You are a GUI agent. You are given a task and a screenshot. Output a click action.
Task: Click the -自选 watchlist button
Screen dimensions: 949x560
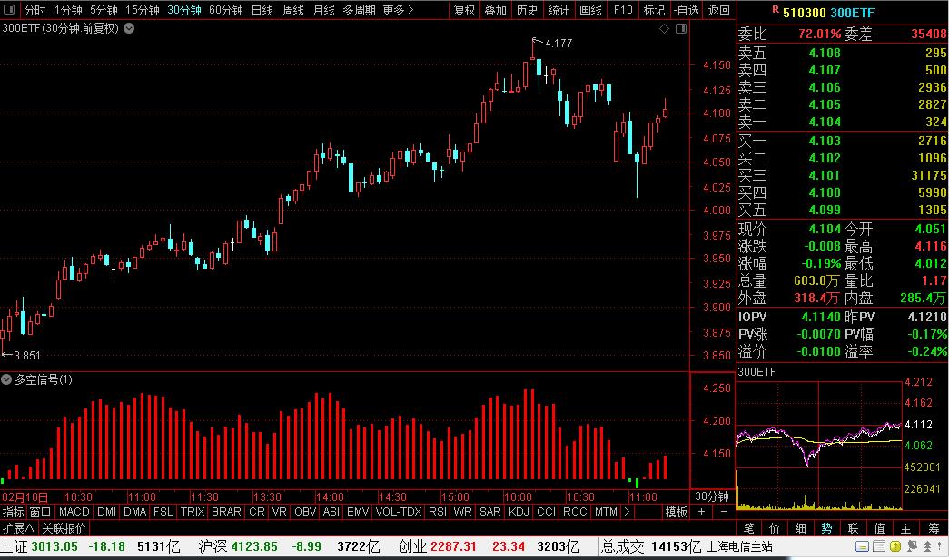pyautogui.click(x=686, y=10)
